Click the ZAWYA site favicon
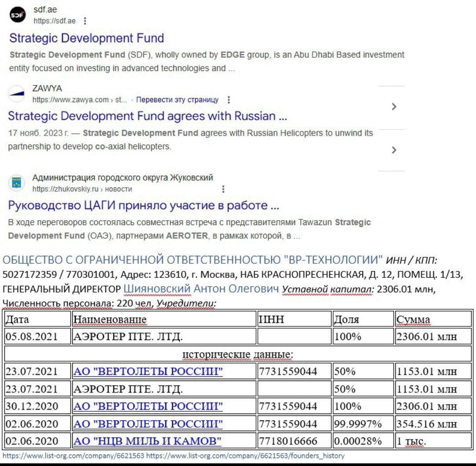This screenshot has height=466, width=476. pyautogui.click(x=17, y=94)
